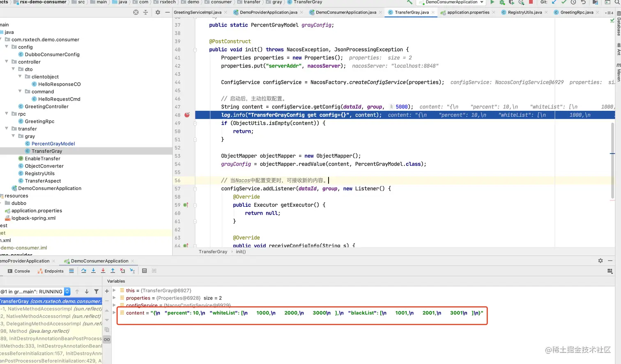The width and height of the screenshot is (621, 364).
Task: Force step into with red down arrow
Action: (103, 271)
